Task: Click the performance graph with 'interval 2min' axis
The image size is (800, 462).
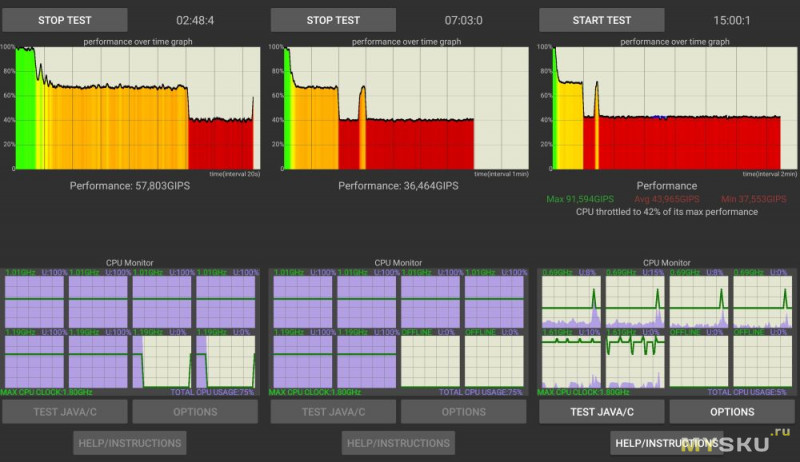Action: [x=674, y=108]
